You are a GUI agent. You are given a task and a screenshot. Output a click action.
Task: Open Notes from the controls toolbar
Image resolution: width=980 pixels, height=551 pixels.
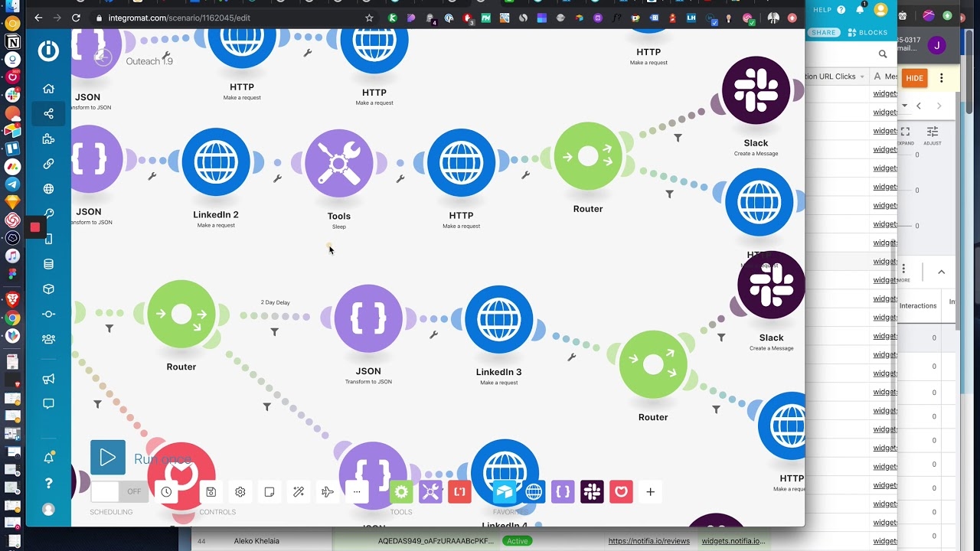[x=269, y=491]
